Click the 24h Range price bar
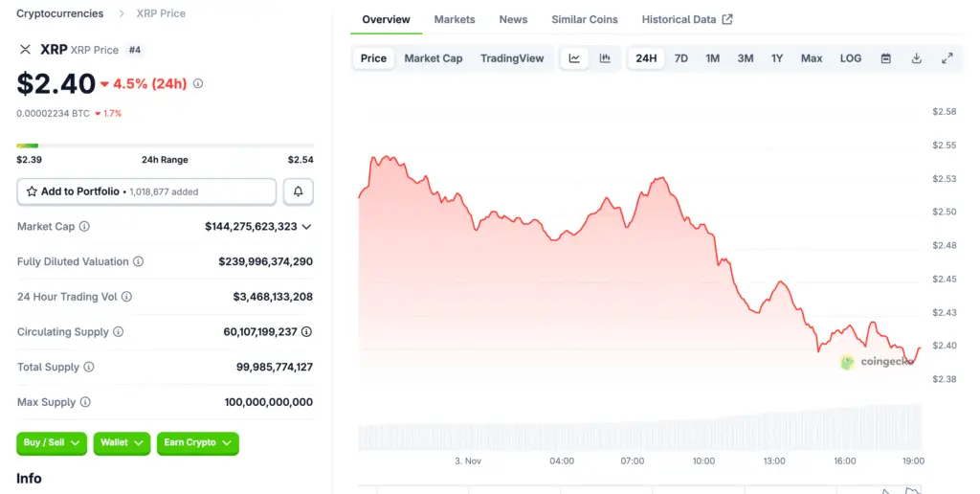Viewport: 980px width, 494px height. pos(165,146)
